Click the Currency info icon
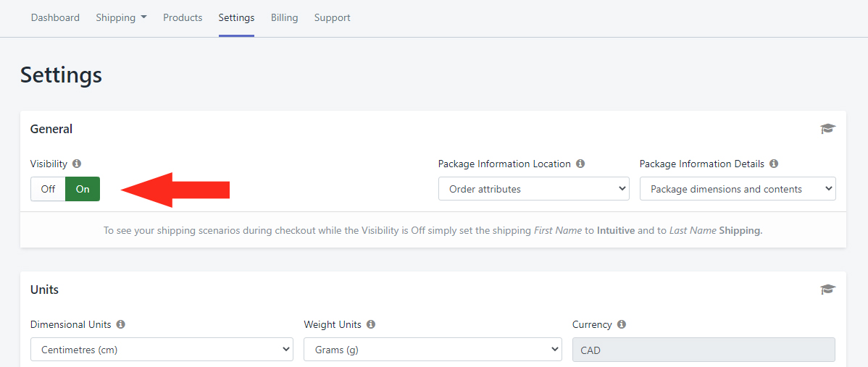 point(622,325)
